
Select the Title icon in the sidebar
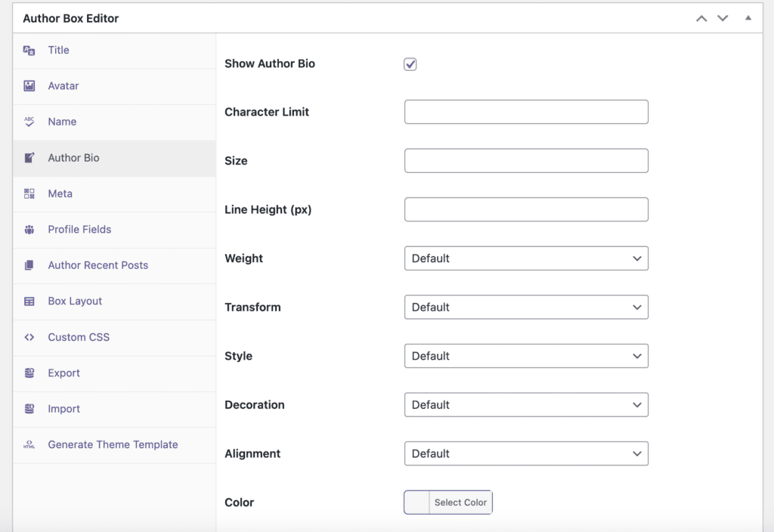point(30,50)
